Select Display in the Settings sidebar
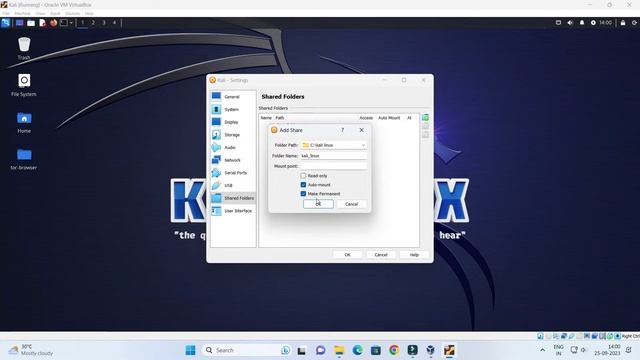Image resolution: width=640 pixels, height=360 pixels. coord(233,122)
